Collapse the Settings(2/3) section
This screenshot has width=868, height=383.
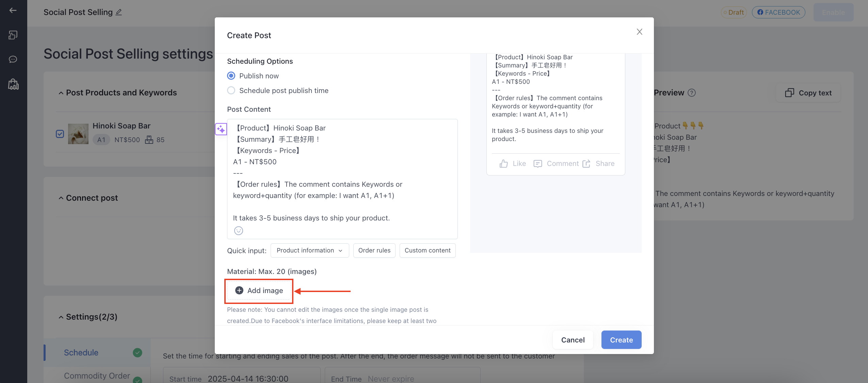(x=61, y=317)
